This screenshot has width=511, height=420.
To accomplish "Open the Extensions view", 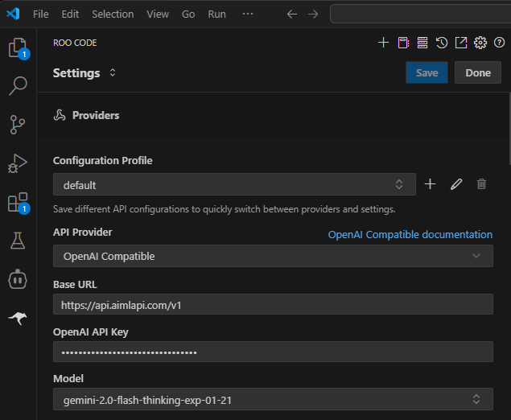I will (18, 202).
